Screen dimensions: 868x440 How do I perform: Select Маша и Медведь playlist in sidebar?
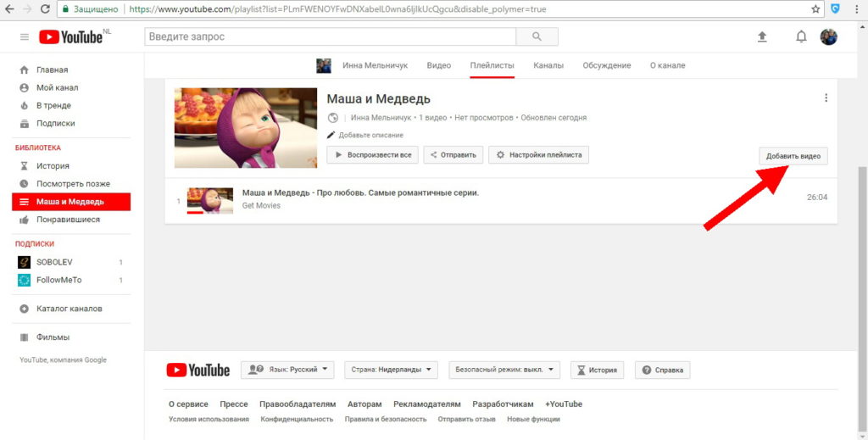tap(71, 202)
